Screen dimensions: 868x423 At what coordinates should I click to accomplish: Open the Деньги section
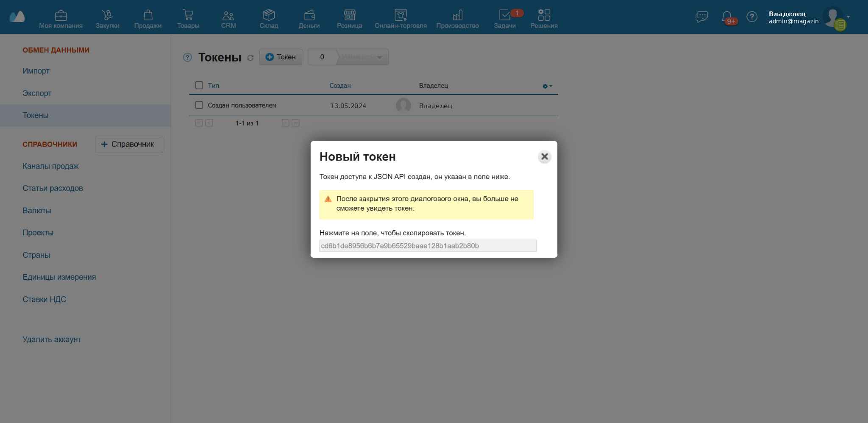coord(309,19)
